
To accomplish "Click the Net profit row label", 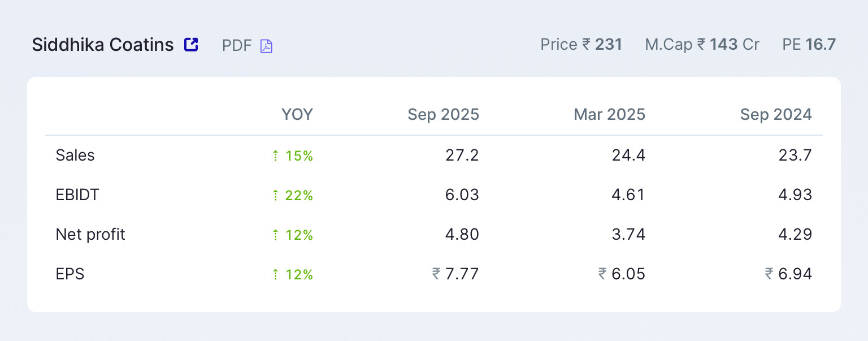I will click(x=90, y=235).
